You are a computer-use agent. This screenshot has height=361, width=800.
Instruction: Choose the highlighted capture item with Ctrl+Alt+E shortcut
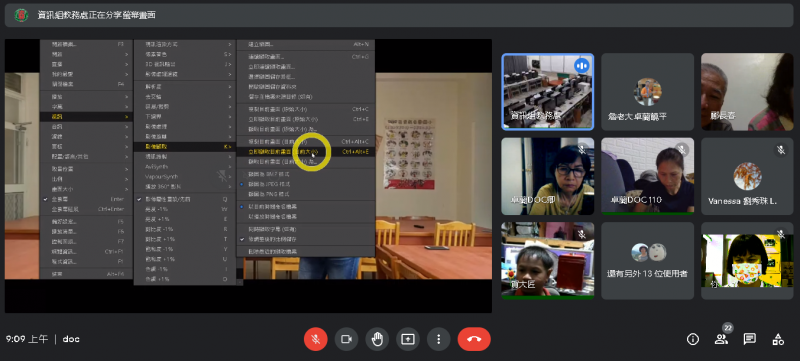(x=305, y=151)
